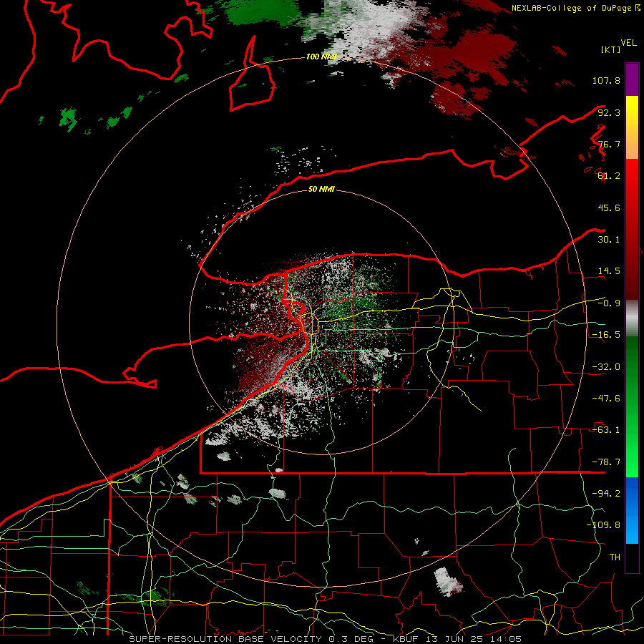Click the [KT] units label
The width and height of the screenshot is (644, 644).
pyautogui.click(x=610, y=49)
